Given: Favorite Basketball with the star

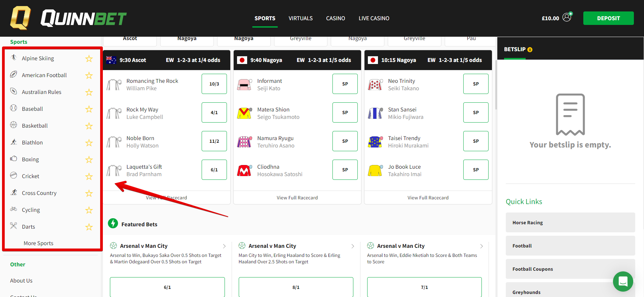Looking at the screenshot, I should [89, 126].
